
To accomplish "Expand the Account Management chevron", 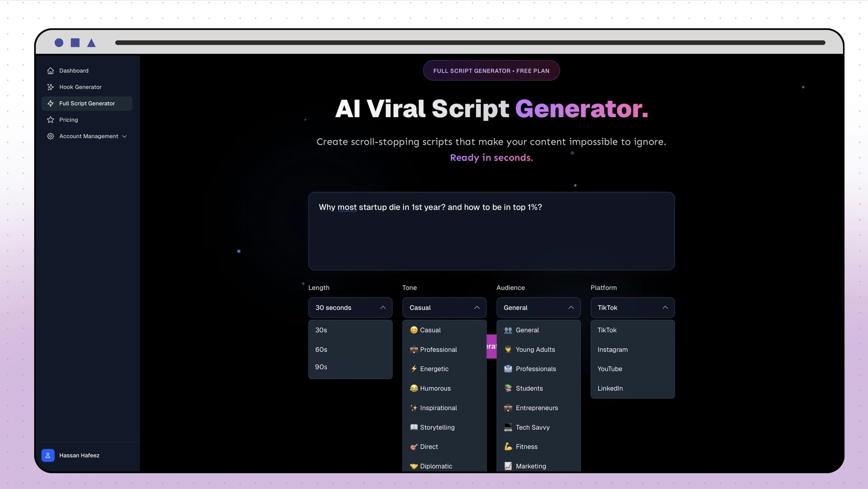I will (124, 136).
